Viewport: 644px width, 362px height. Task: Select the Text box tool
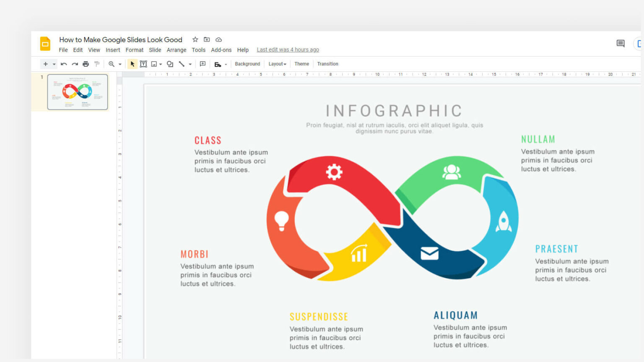point(143,64)
